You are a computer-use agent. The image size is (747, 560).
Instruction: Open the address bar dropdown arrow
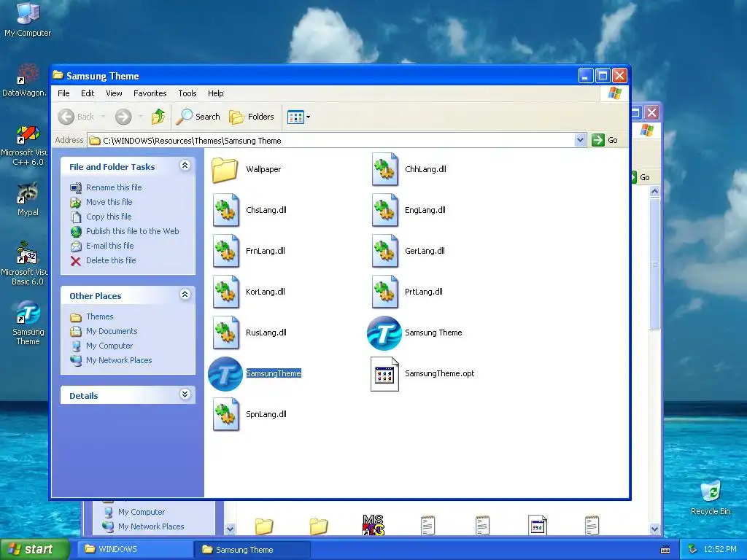pyautogui.click(x=580, y=140)
